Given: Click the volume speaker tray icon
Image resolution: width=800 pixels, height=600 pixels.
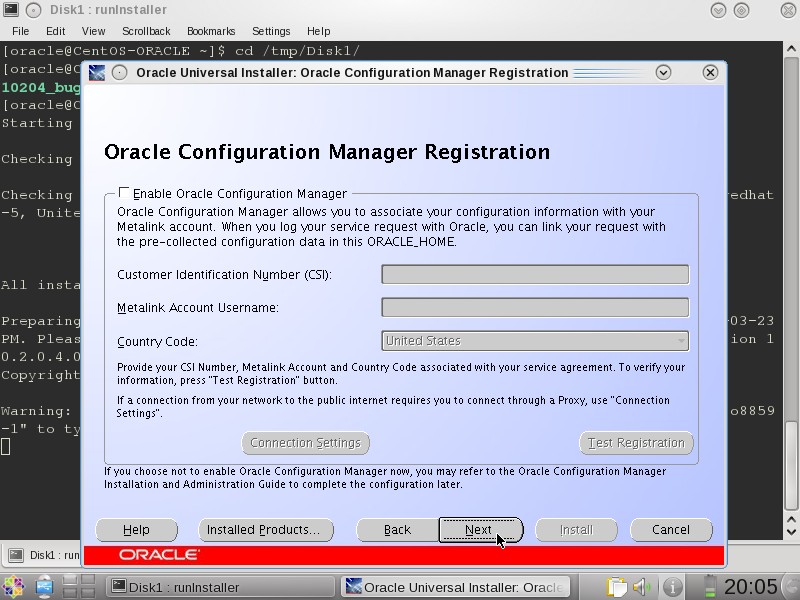Looking at the screenshot, I should click(x=643, y=587).
